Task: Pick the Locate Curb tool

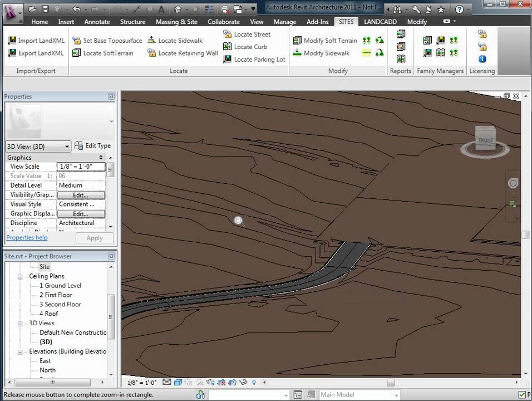Action: point(245,47)
